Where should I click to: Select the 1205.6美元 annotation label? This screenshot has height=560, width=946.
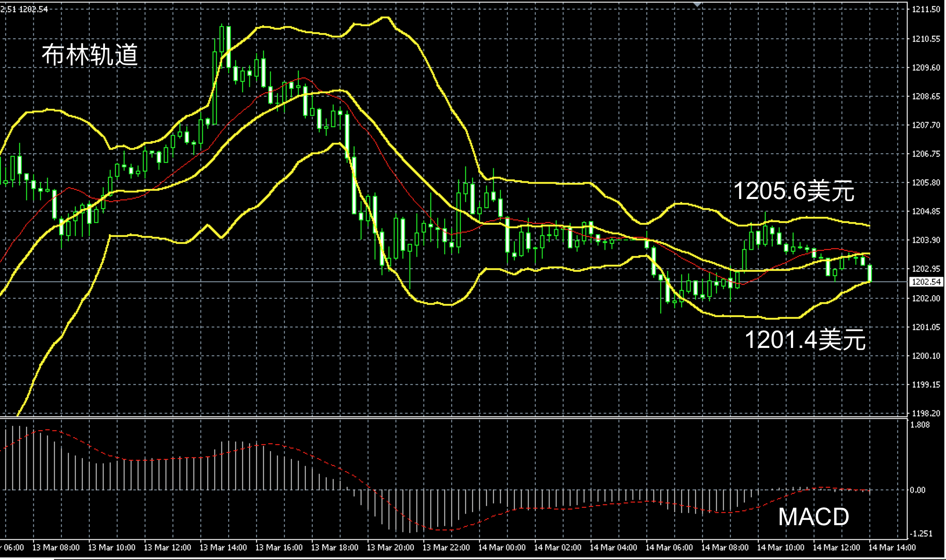[794, 191]
